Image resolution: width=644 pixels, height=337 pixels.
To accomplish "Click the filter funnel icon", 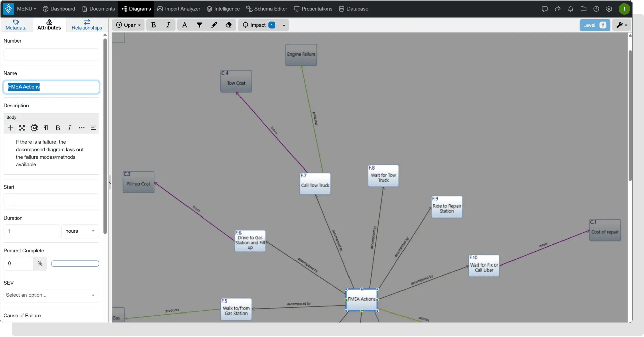I will point(199,25).
